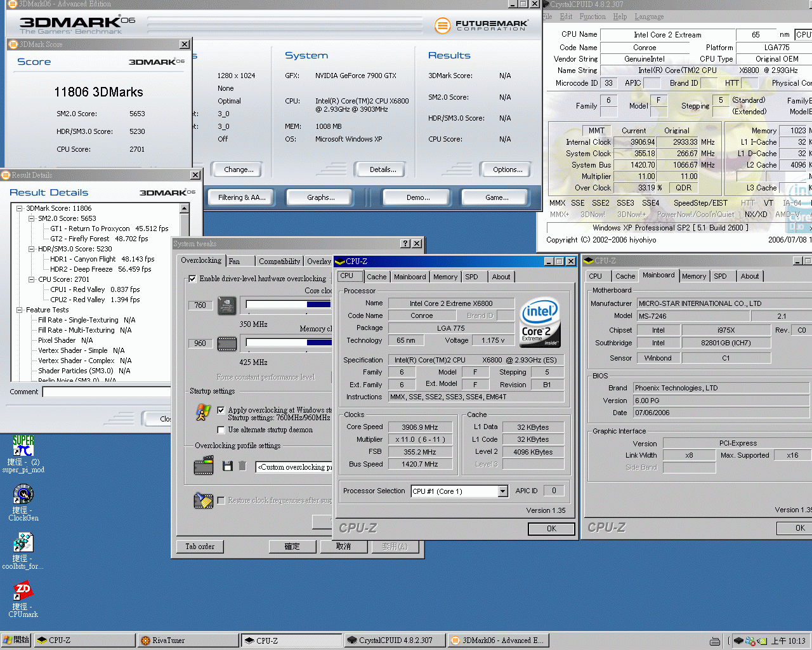Switch to RivaTuner from the taskbar
Screen dimensions: 812x650
click(x=187, y=640)
